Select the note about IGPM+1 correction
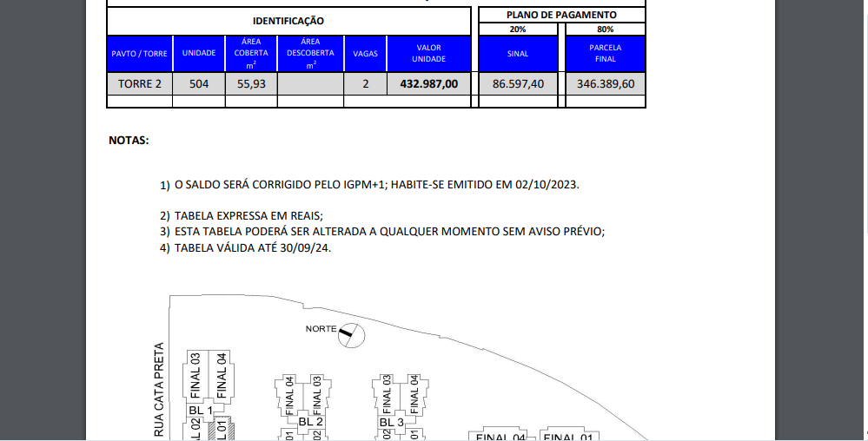 [376, 185]
